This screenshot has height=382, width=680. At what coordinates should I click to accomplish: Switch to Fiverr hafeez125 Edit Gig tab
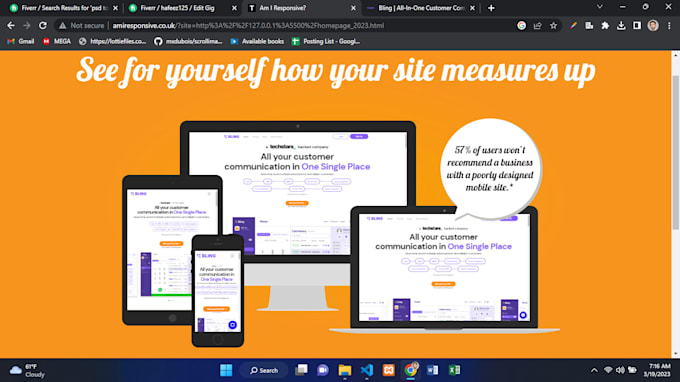[183, 8]
